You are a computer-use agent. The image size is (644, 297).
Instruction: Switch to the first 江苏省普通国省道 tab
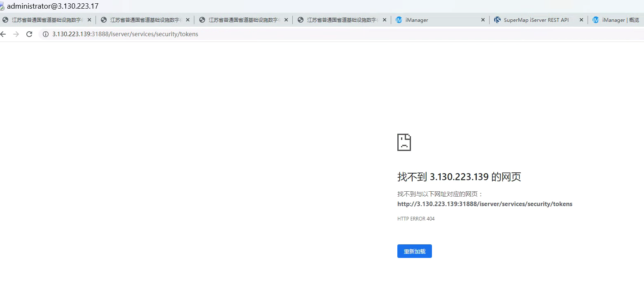tap(45, 20)
